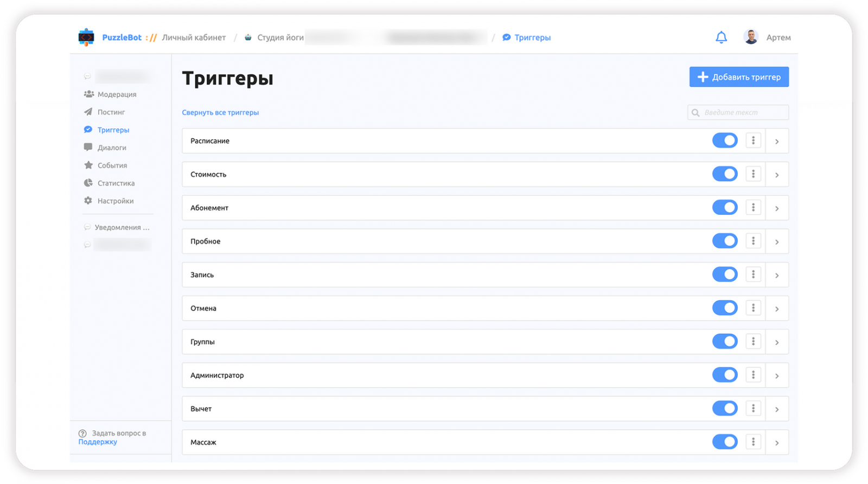Toggle the Пробное trigger off
The height and width of the screenshot is (484, 868).
725,241
